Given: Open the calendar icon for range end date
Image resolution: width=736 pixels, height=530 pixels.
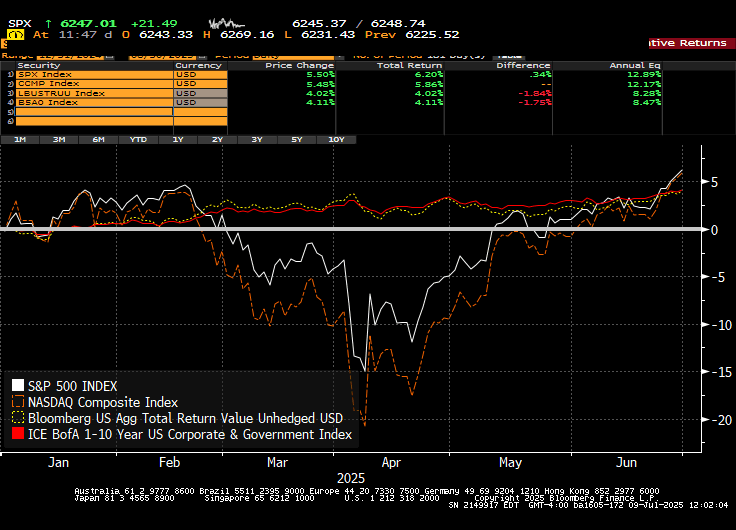Looking at the screenshot, I should tap(203, 56).
